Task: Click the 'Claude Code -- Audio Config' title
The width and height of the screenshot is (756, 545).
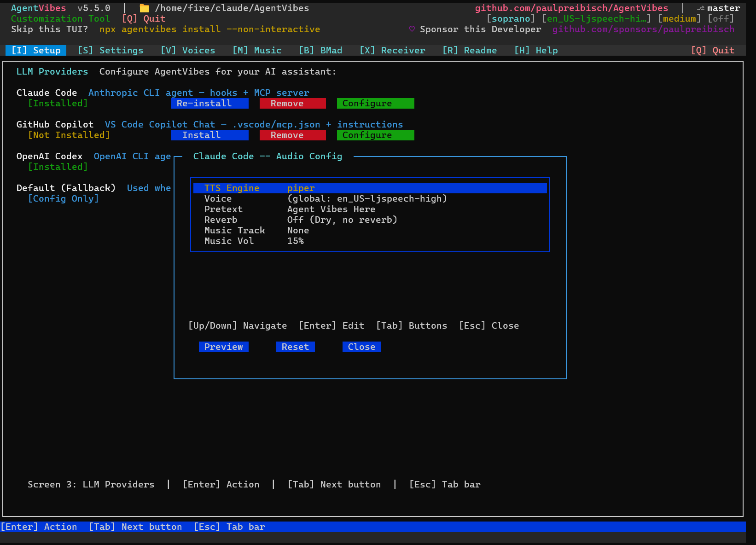Action: click(268, 156)
